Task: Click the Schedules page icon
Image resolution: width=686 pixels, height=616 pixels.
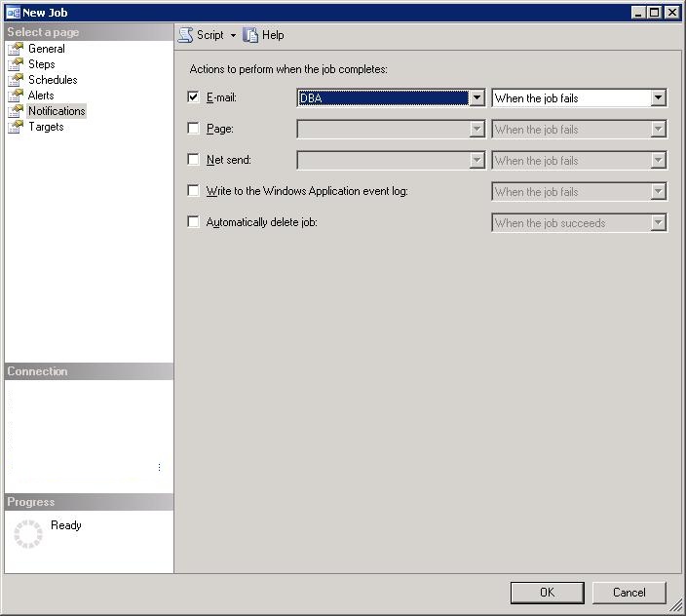Action: (16, 80)
